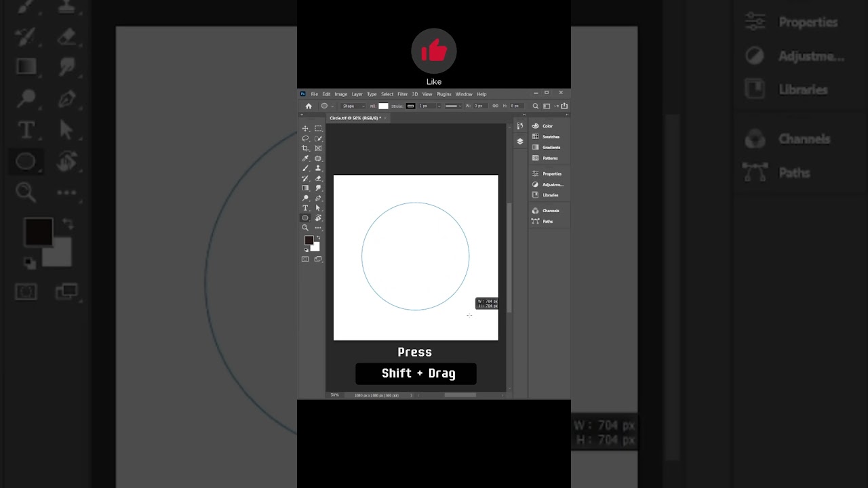Select the Gradient tool
The height and width of the screenshot is (488, 868).
click(305, 188)
